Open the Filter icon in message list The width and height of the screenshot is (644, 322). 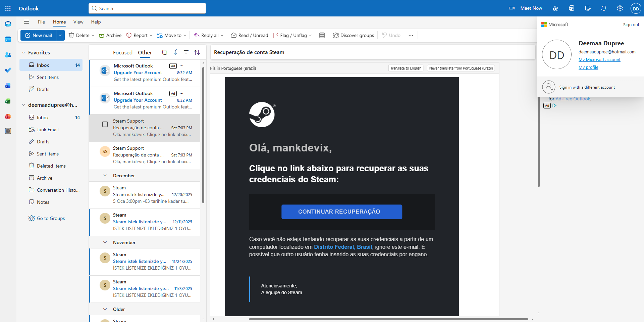pyautogui.click(x=186, y=52)
